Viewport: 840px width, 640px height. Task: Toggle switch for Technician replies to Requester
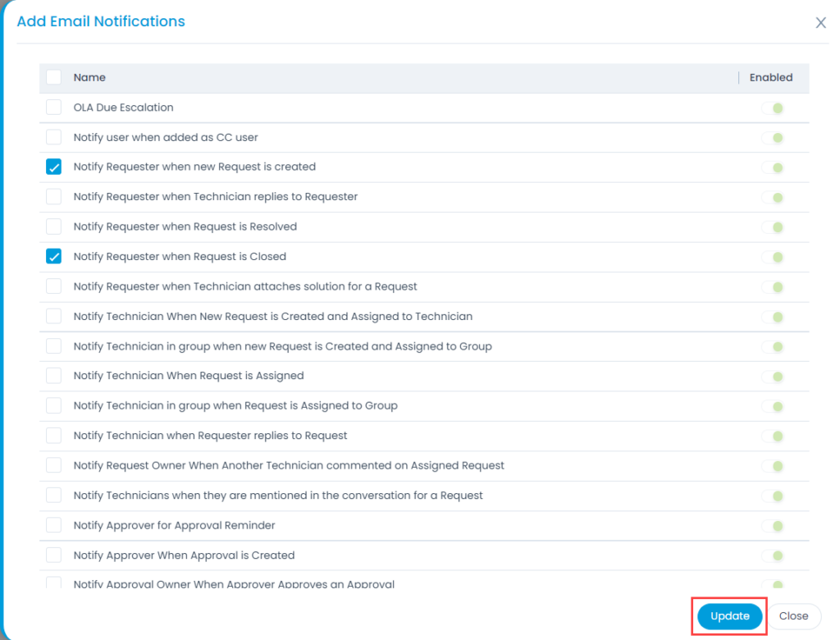[773, 198]
